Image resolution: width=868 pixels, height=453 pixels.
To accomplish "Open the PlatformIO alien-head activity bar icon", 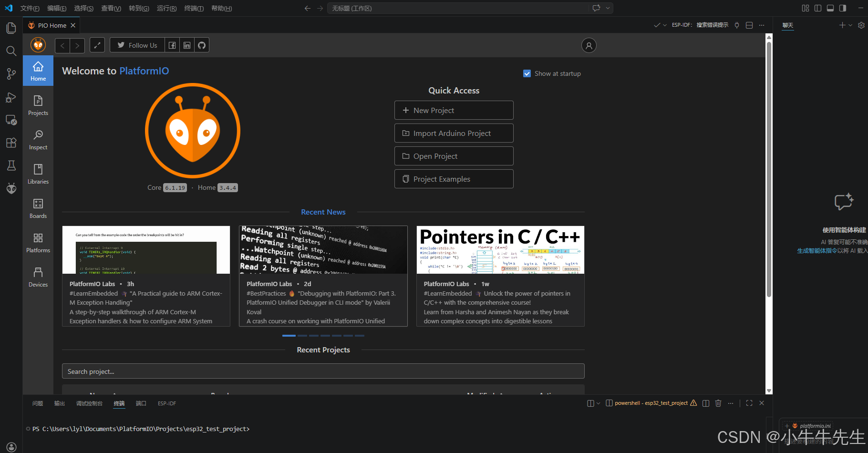I will click(x=11, y=188).
